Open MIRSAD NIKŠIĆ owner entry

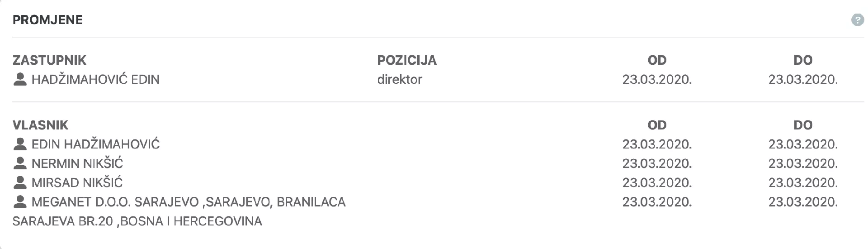77,183
